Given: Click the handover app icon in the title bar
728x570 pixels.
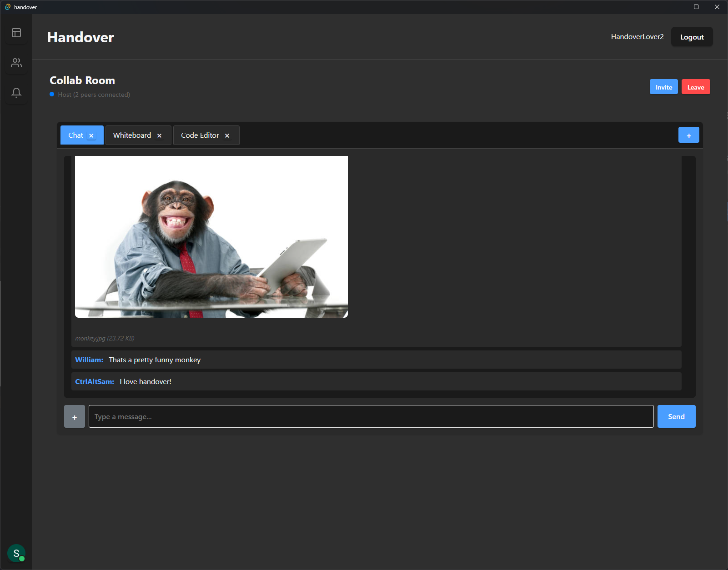Looking at the screenshot, I should [7, 7].
